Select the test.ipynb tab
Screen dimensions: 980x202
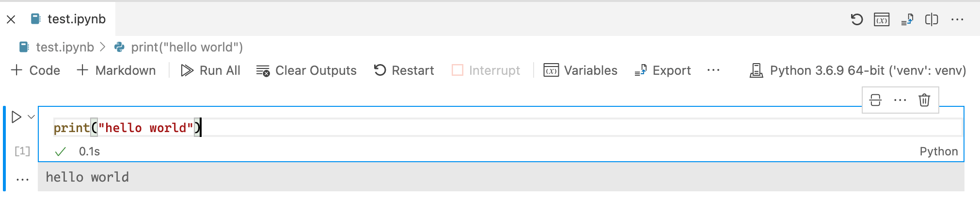click(x=76, y=19)
